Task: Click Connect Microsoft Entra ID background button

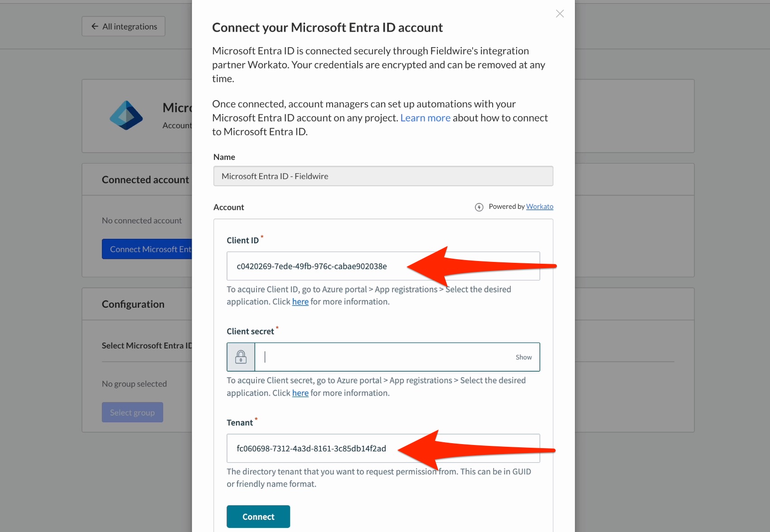Action: [x=147, y=249]
